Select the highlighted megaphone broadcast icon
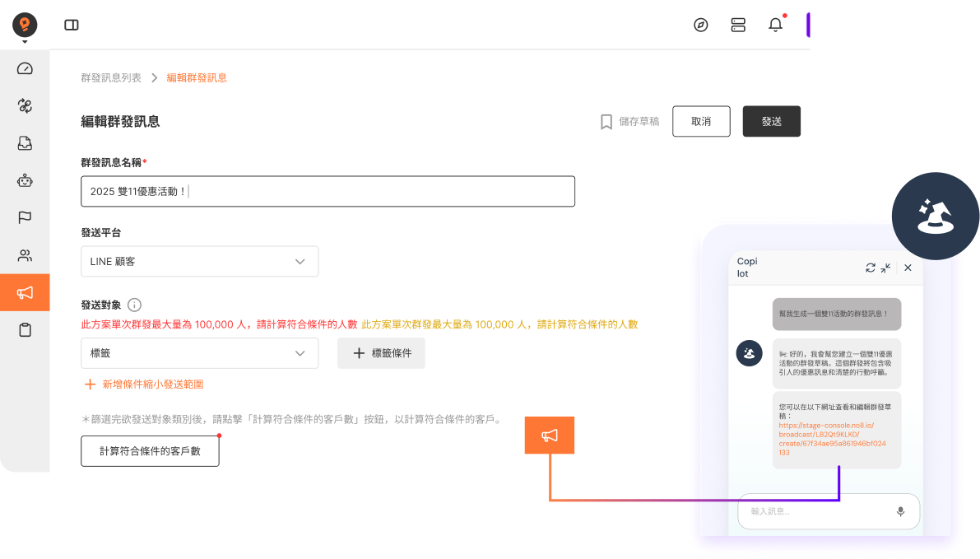The height and width of the screenshot is (559, 980). 25,292
